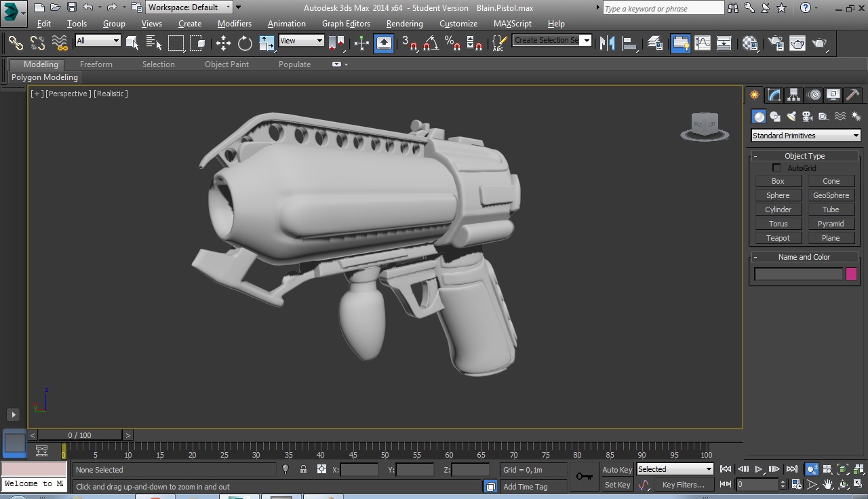Enable the AutoGrid checkbox
Screen dimensions: 868x499
776,167
